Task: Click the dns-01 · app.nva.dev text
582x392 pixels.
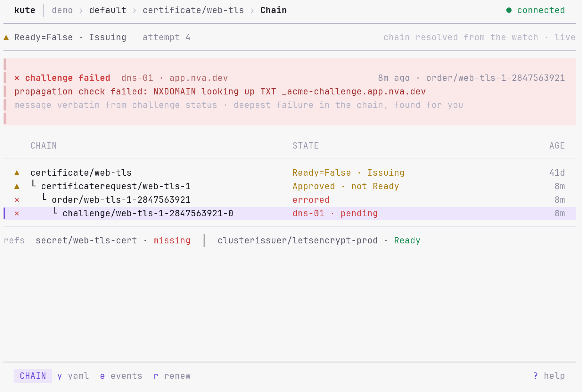Action: [x=175, y=78]
